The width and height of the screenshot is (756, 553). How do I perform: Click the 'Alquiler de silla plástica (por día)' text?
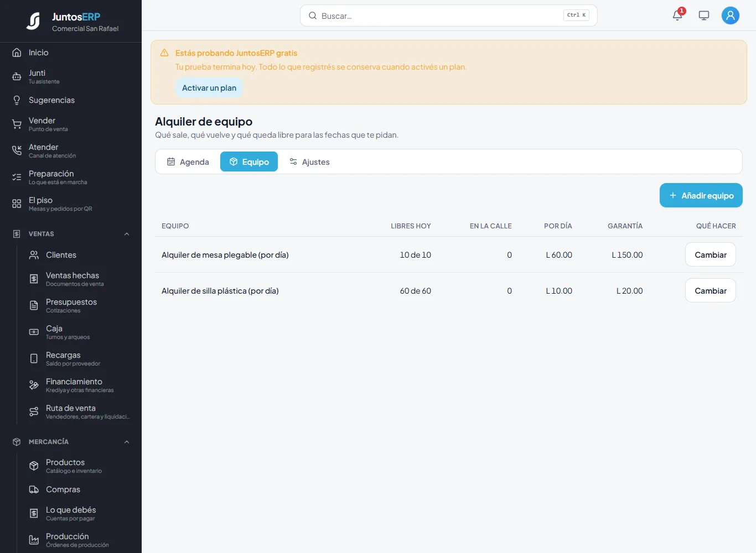pyautogui.click(x=220, y=291)
